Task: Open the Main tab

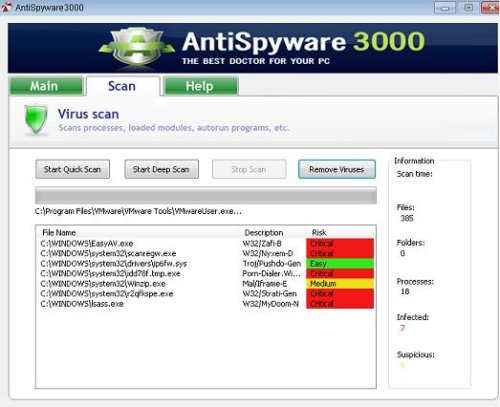Action: tap(47, 86)
